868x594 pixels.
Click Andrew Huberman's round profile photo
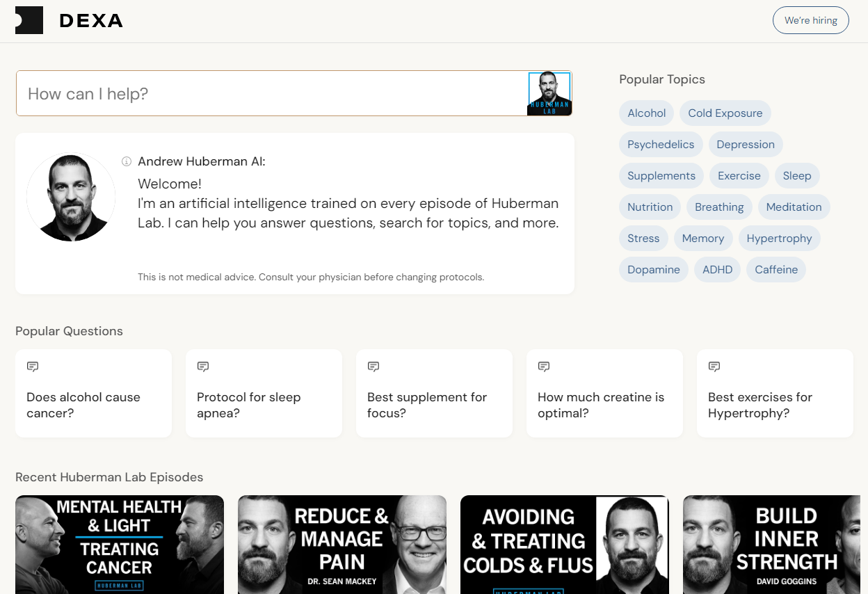tap(71, 197)
